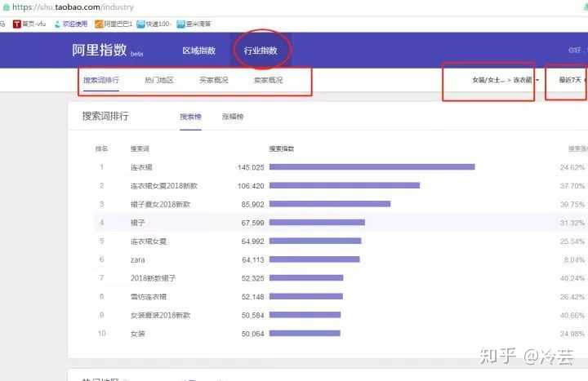Screen dimensions: 588x381
Task: Click the 阿里指数 logo
Action: point(100,50)
